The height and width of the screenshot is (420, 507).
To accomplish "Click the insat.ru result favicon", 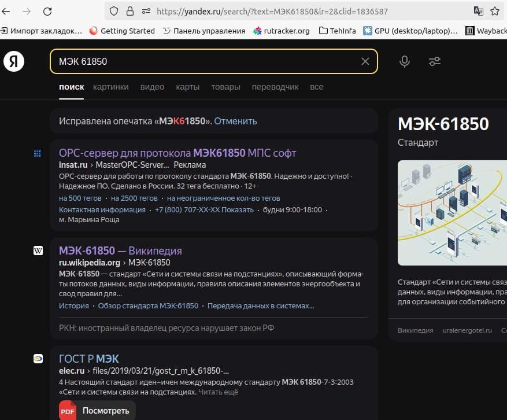I will pos(38,153).
